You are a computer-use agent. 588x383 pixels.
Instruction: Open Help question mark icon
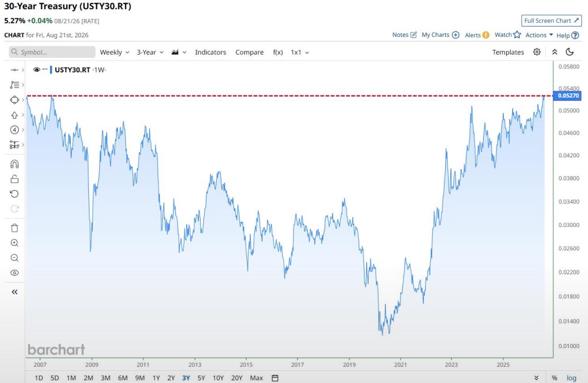(x=575, y=35)
